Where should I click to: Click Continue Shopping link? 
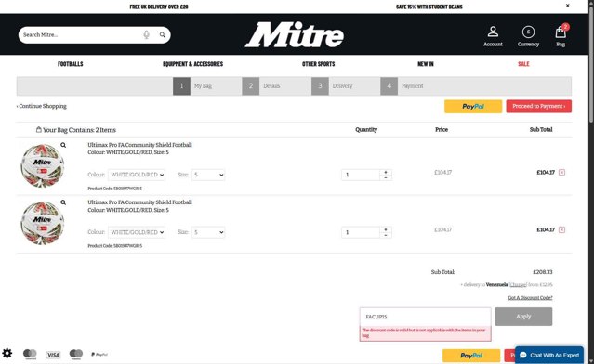click(41, 107)
